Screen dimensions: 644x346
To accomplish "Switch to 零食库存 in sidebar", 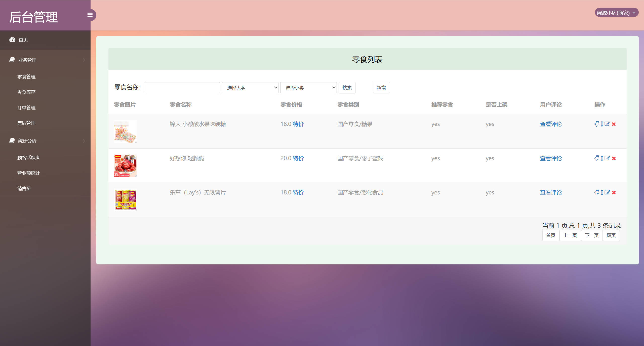I will pos(26,92).
